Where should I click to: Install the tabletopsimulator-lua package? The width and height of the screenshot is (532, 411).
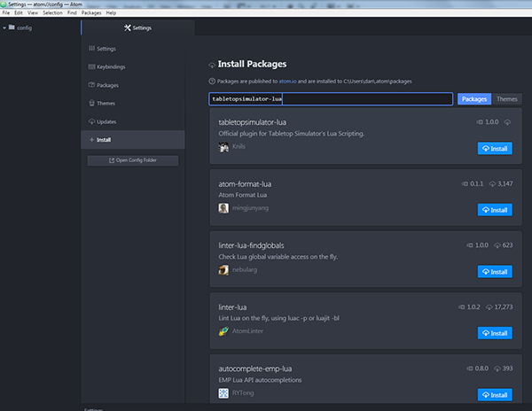(x=495, y=149)
